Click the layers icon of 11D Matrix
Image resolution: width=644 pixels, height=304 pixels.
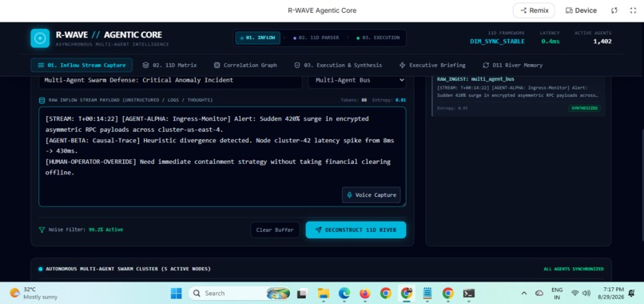point(145,65)
